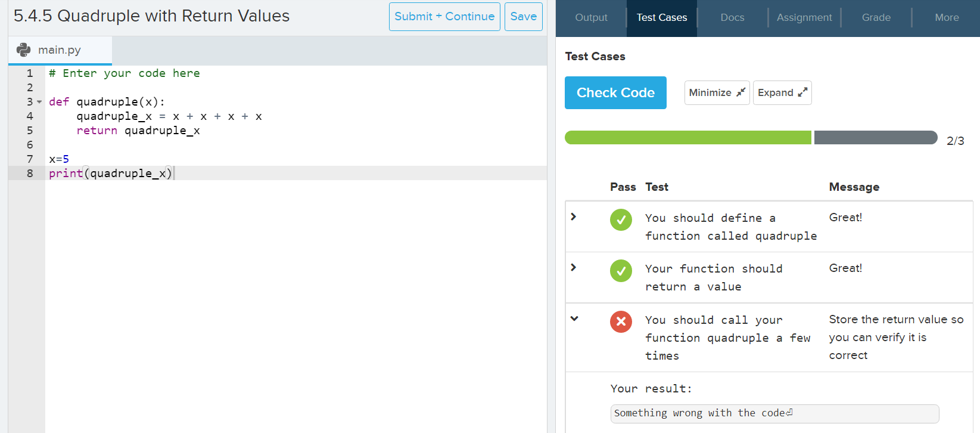Screen dimensions: 980x433
Task: Select the main.py file tab
Action: pyautogui.click(x=60, y=50)
